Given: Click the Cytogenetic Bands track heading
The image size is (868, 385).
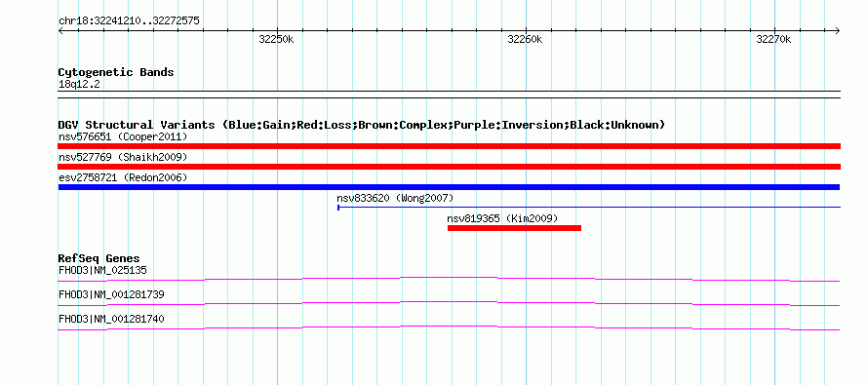Looking at the screenshot, I should coord(116,72).
